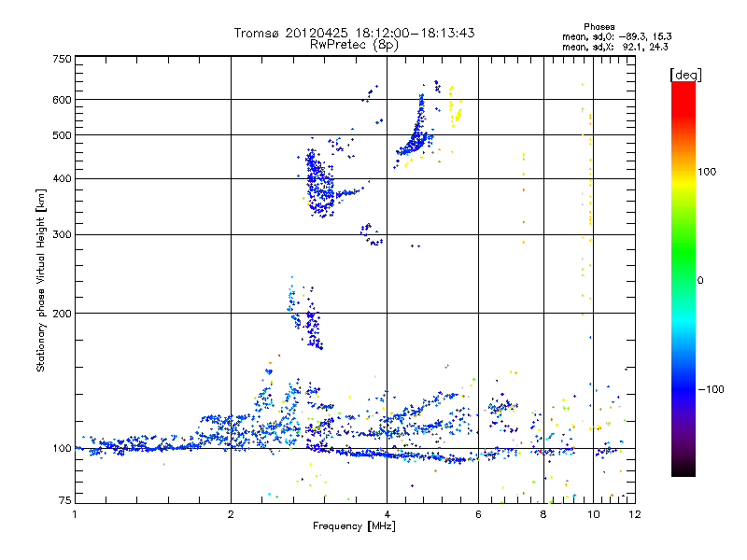
Task: Select the 'mean, sd,O: -89.3, 15.3' line
Action: 616,36
